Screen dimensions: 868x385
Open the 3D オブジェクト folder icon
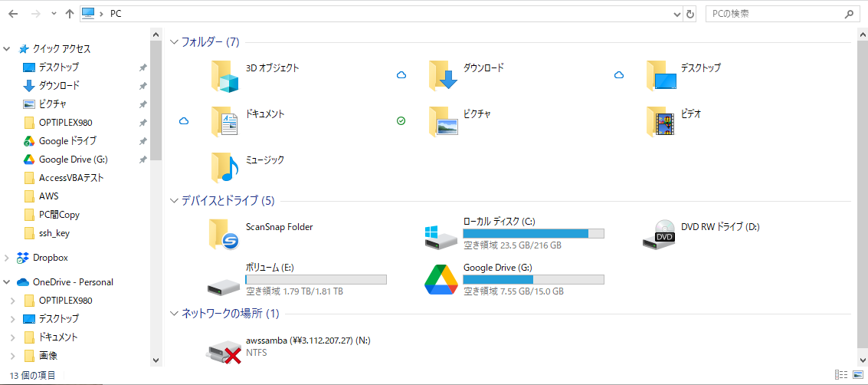pos(224,76)
